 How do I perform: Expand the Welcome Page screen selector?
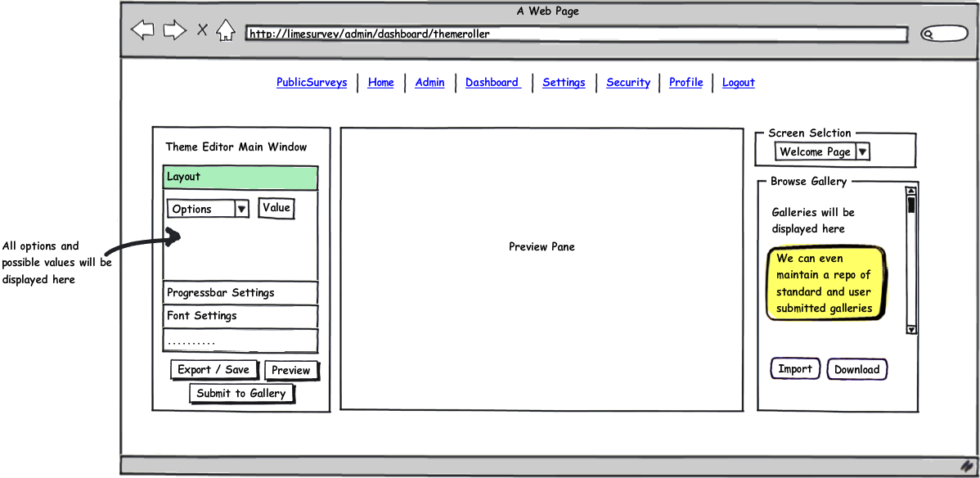862,152
